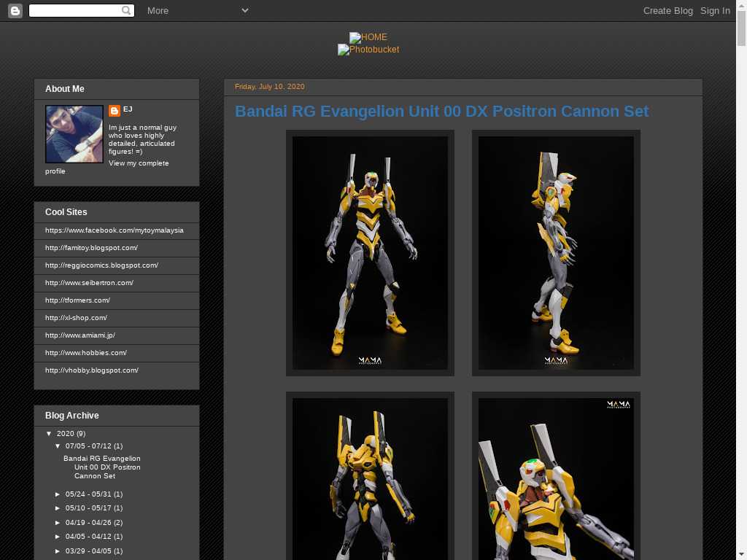This screenshot has height=560, width=747.
Task: Open the Photobucket header text link
Action: click(x=374, y=50)
